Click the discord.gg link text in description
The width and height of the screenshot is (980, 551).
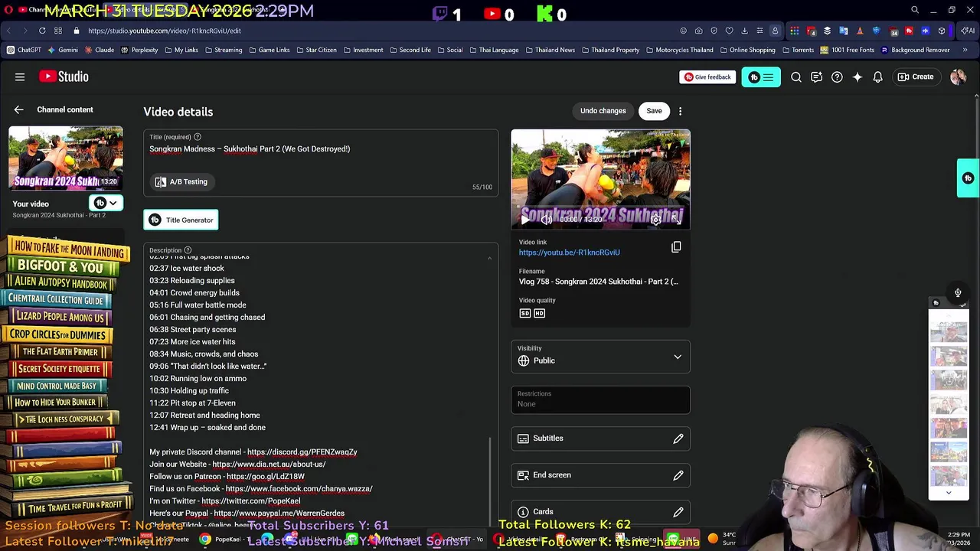(302, 452)
